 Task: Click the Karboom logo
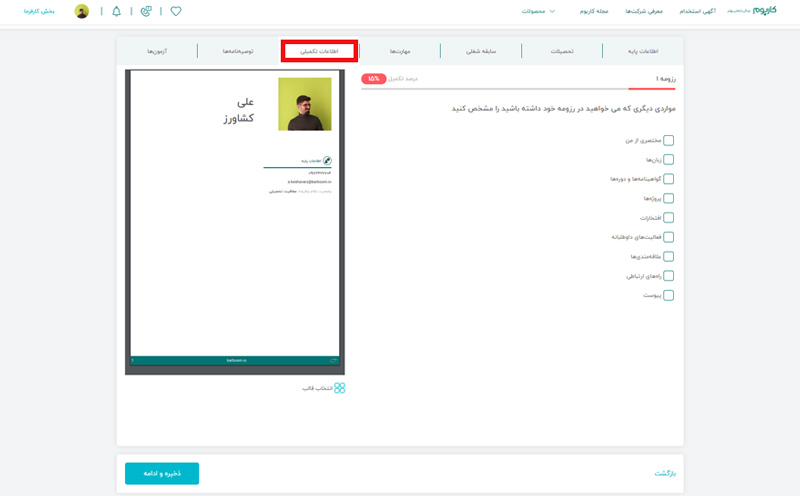[x=764, y=11]
